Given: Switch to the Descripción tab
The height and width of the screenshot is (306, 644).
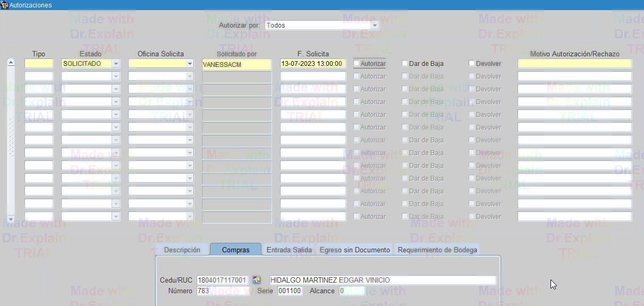Looking at the screenshot, I should pos(182,250).
